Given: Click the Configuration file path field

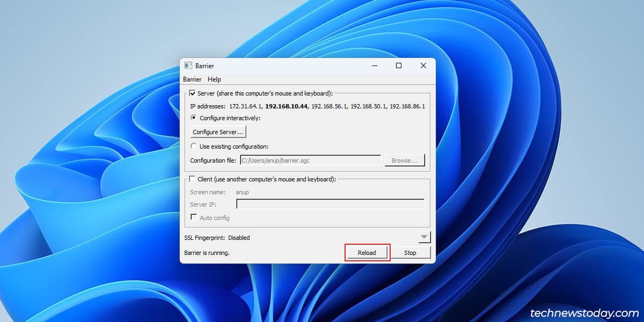Looking at the screenshot, I should [310, 160].
